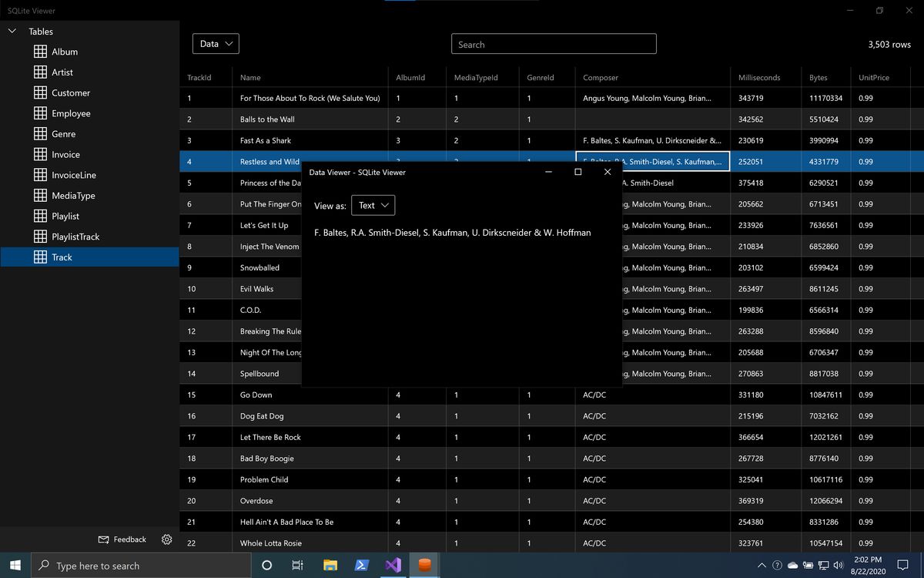This screenshot has height=578, width=924.
Task: Launch Visual Studio Code from the taskbar
Action: 393,565
